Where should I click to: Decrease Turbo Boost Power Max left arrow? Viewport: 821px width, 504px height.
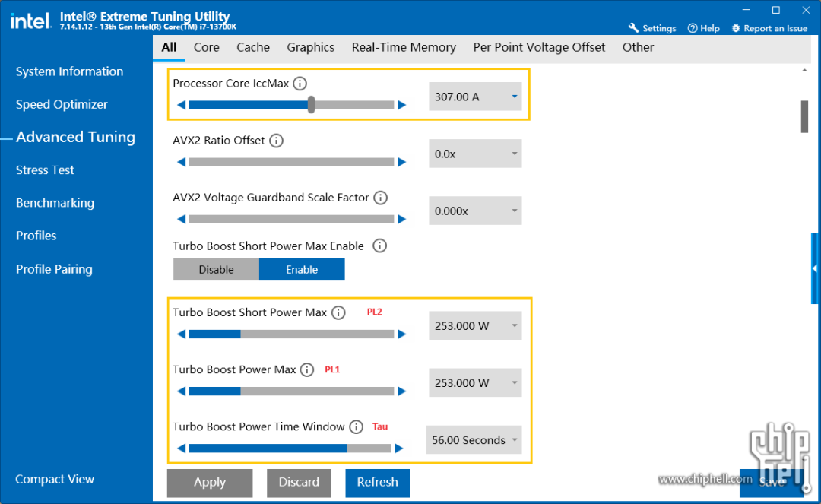click(181, 391)
